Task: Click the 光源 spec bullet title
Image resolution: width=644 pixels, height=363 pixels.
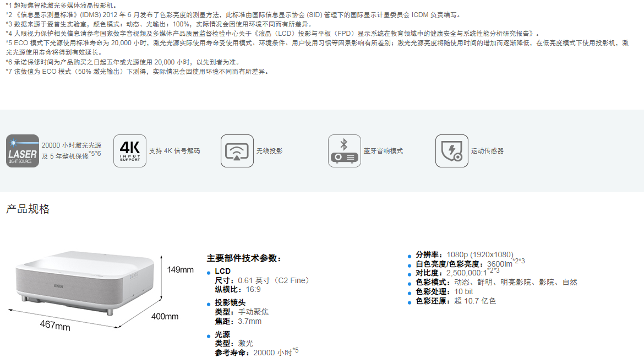Action: pyautogui.click(x=222, y=334)
